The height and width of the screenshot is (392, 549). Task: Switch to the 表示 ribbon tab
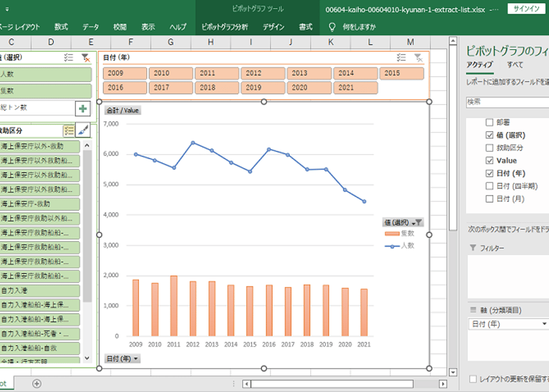148,27
